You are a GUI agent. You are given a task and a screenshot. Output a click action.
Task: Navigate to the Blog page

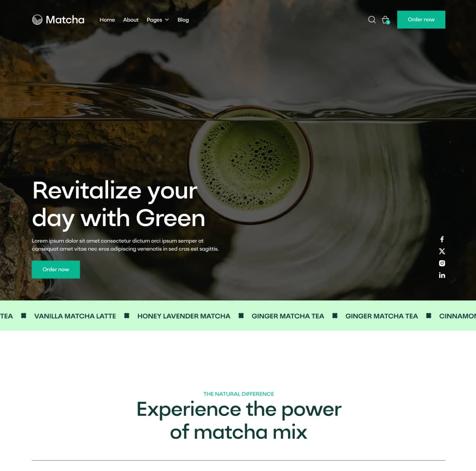click(x=183, y=20)
